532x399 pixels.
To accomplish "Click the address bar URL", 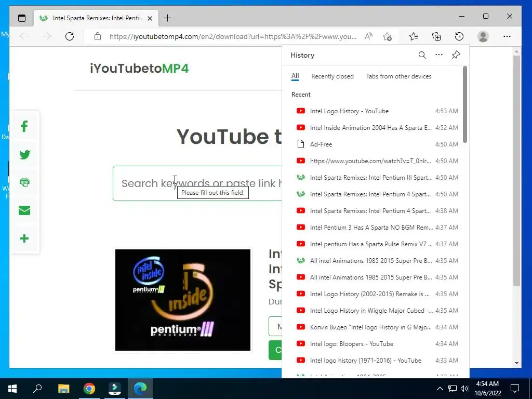I will pyautogui.click(x=233, y=36).
